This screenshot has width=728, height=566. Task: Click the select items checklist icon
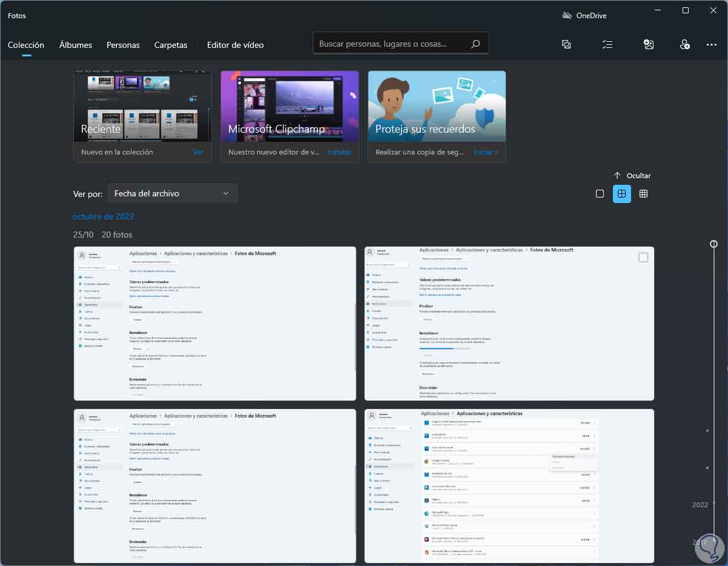[607, 44]
